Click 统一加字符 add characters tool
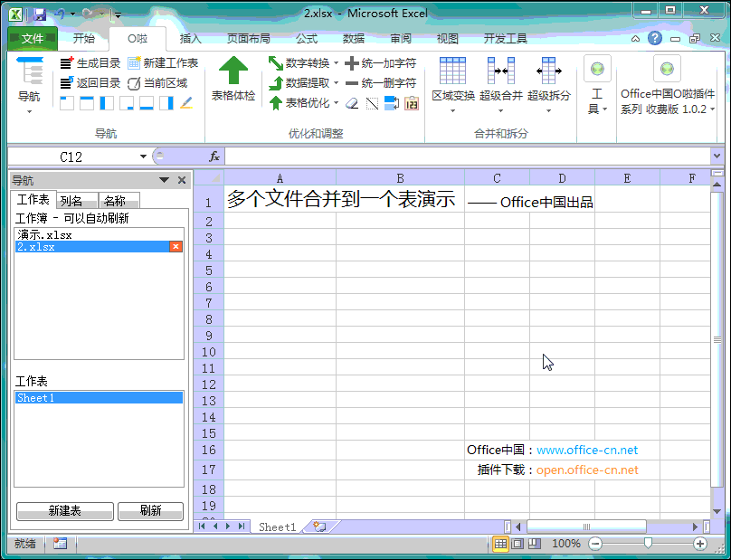731x560 pixels. (380, 63)
